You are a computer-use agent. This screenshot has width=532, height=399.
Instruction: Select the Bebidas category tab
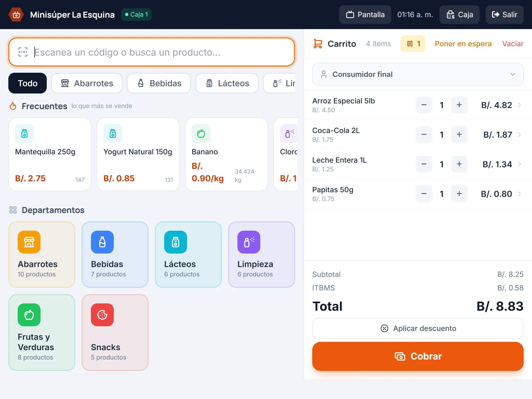point(159,83)
